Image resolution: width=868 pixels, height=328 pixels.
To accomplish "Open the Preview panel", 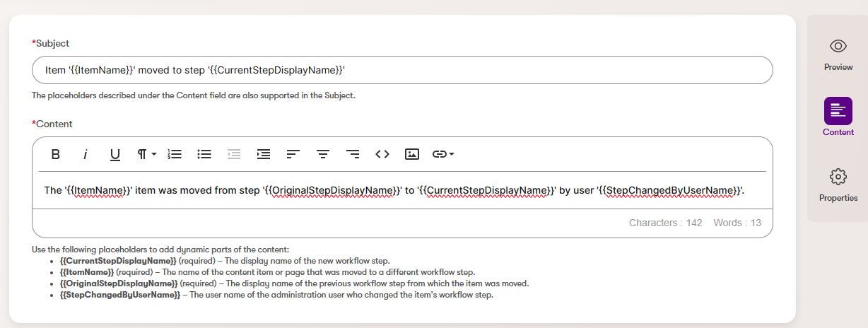I will click(x=838, y=54).
